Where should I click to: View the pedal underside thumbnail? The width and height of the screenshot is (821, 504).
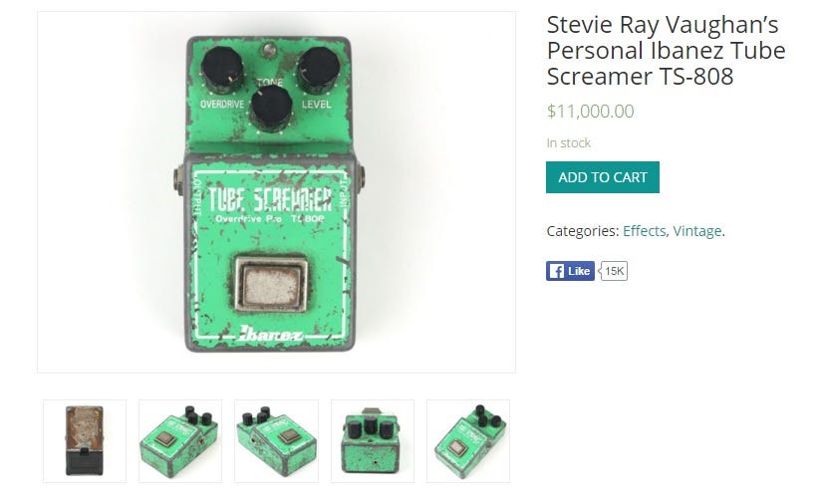coord(85,440)
